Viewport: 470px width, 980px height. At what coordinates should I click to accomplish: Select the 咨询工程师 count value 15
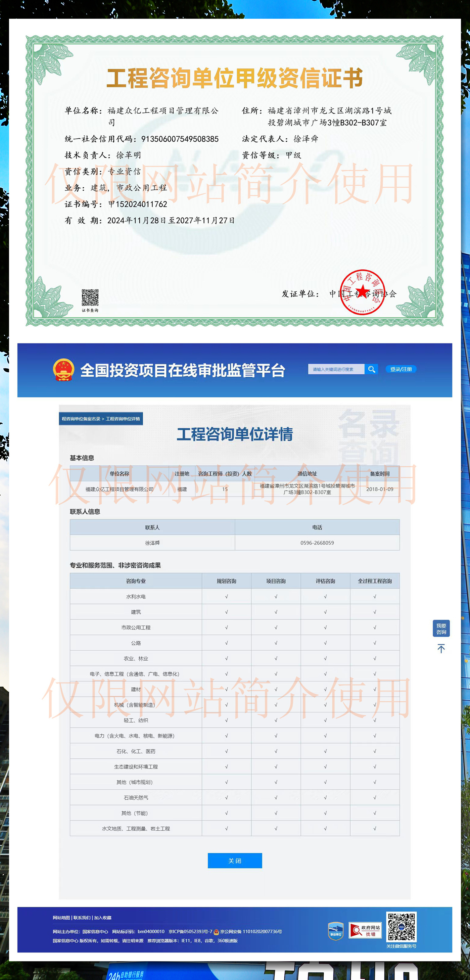225,489
